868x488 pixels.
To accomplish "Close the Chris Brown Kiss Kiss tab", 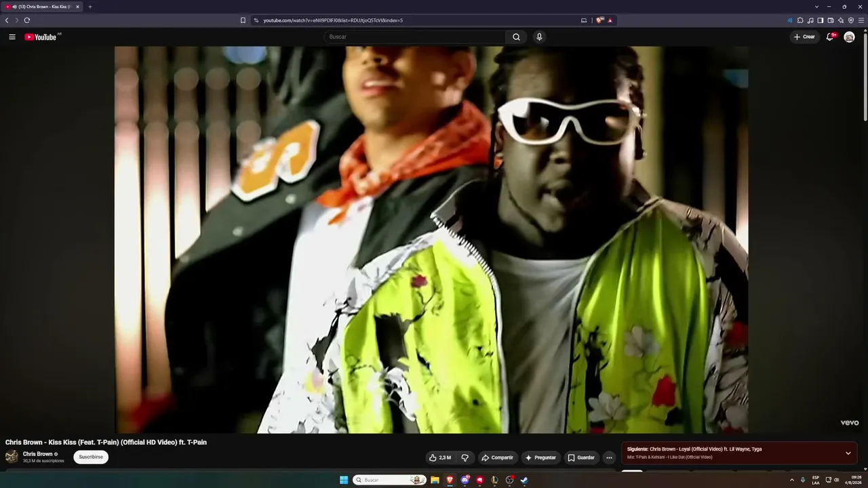I will point(77,7).
